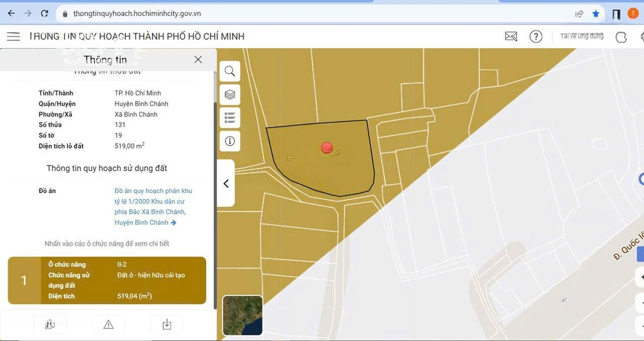Image resolution: width=644 pixels, height=341 pixels.
Task: Open the hamburger menu beside the site title
Action: click(x=13, y=36)
